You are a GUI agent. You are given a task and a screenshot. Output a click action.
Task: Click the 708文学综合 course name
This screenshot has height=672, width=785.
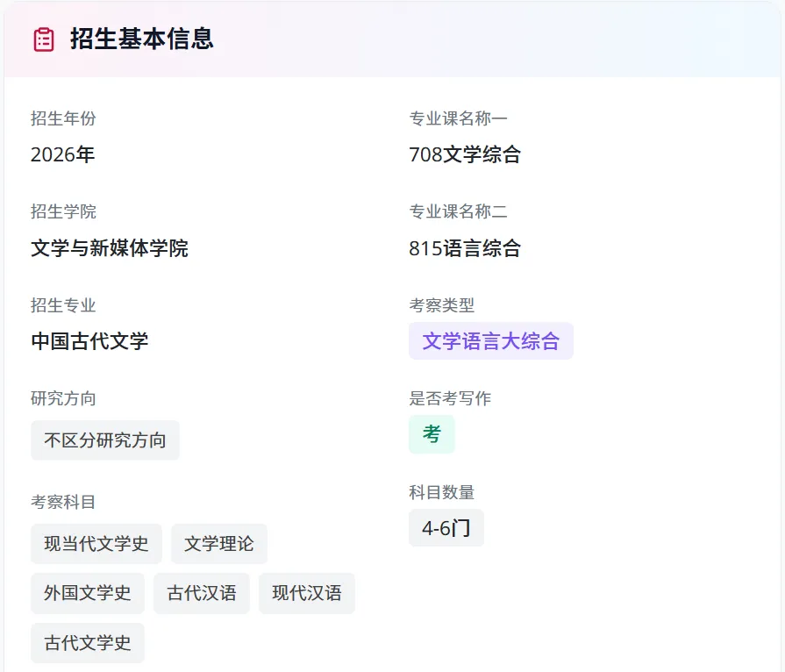(465, 155)
